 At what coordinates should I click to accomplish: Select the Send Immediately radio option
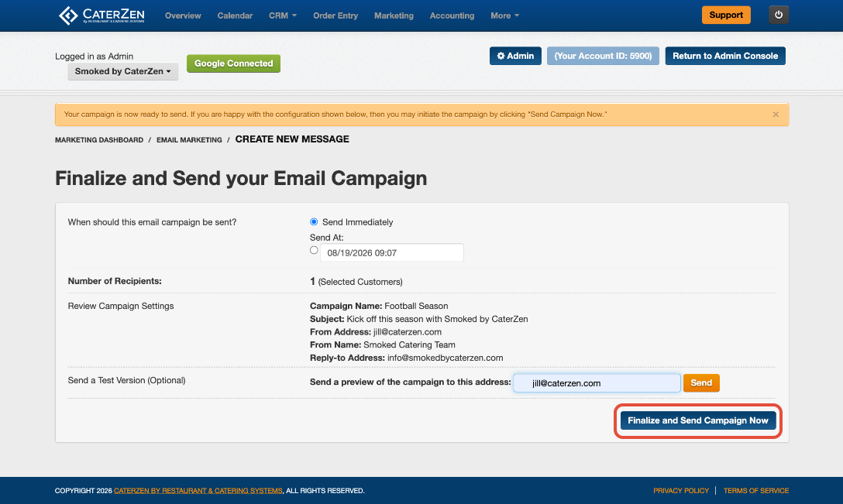coord(314,222)
